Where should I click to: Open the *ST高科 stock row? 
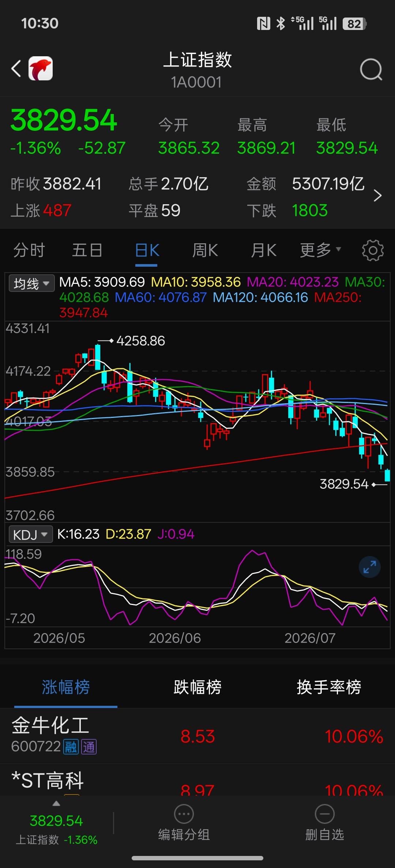click(197, 779)
